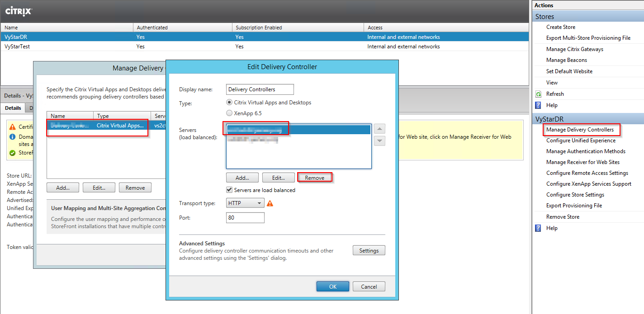Open Configure Unified Experience action

pyautogui.click(x=581, y=141)
